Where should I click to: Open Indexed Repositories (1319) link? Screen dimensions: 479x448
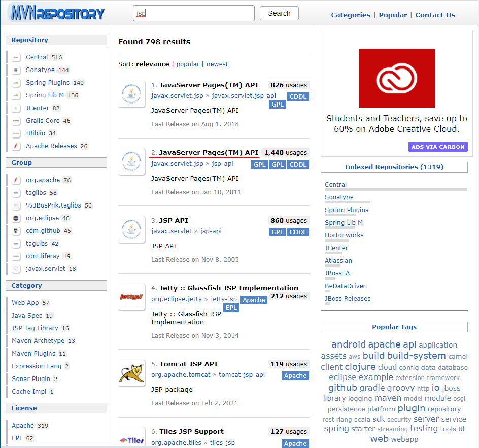tap(394, 167)
